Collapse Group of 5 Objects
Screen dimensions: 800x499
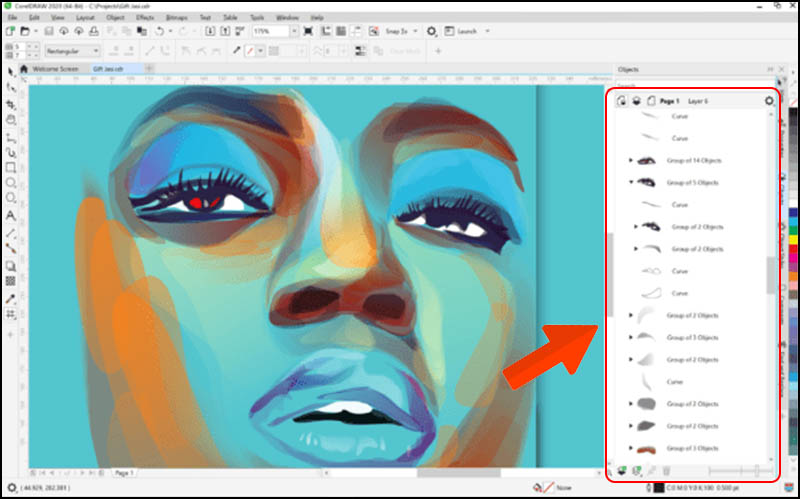tap(631, 182)
